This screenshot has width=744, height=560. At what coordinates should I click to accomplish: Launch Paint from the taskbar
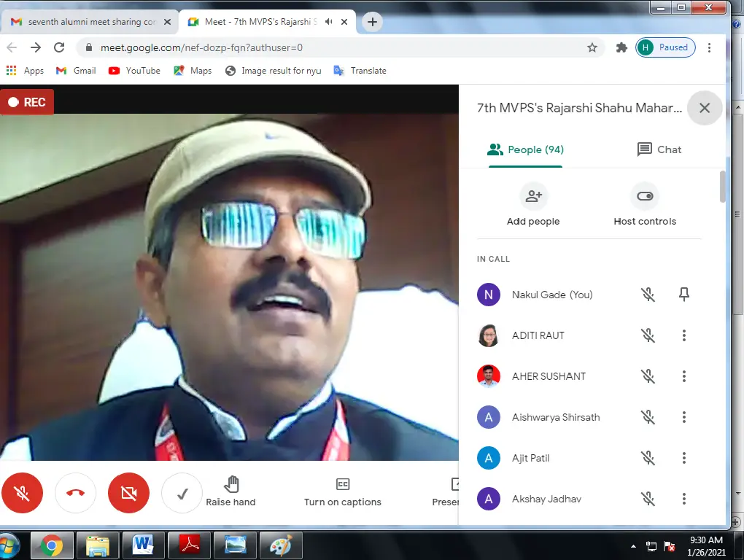(281, 545)
